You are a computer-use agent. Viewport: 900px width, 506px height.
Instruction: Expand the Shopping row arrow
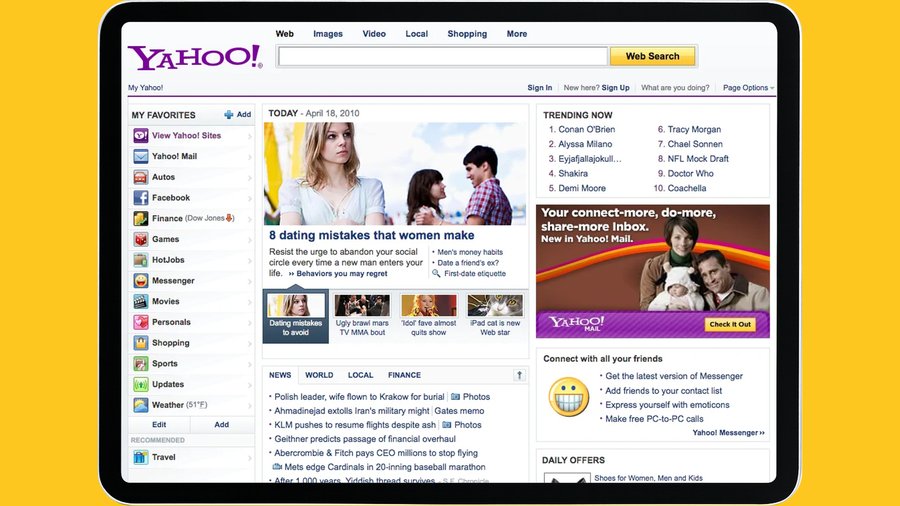[x=250, y=343]
